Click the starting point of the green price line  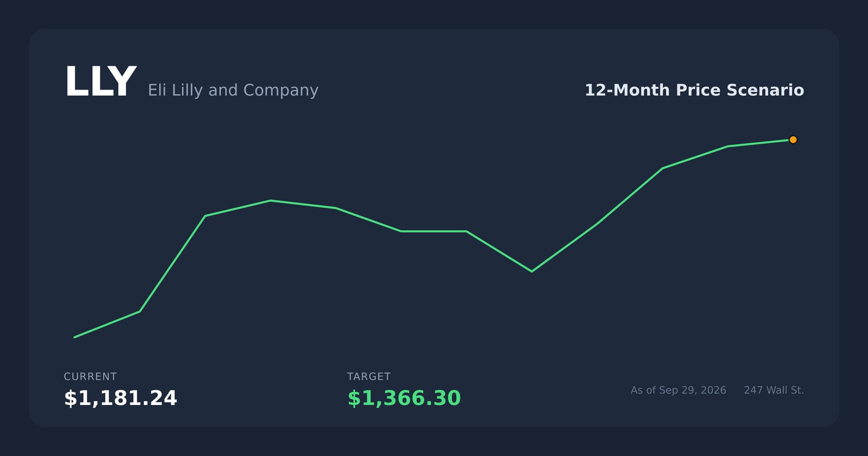[75, 337]
